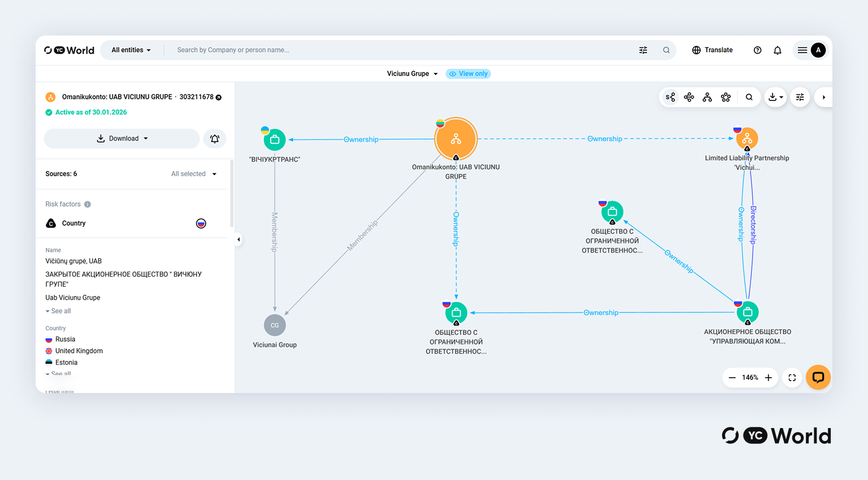Open the Sources All selected dropdown
Image resolution: width=868 pixels, height=480 pixels.
coord(194,174)
